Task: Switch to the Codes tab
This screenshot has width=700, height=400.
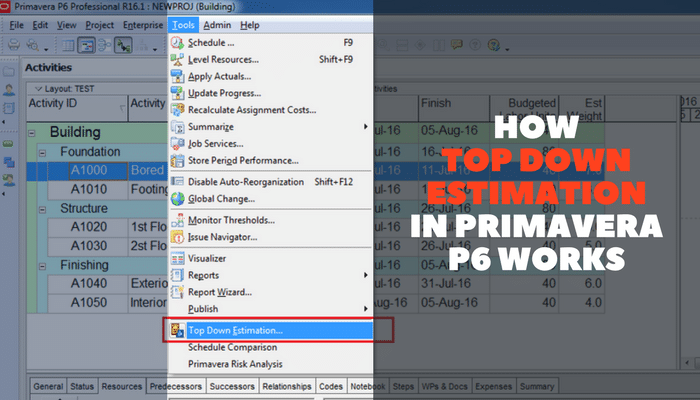Action: (x=331, y=387)
